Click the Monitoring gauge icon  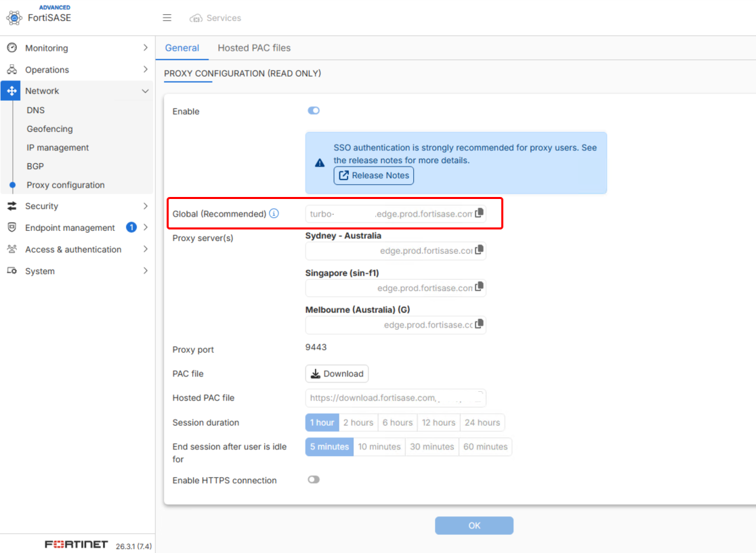pos(12,47)
